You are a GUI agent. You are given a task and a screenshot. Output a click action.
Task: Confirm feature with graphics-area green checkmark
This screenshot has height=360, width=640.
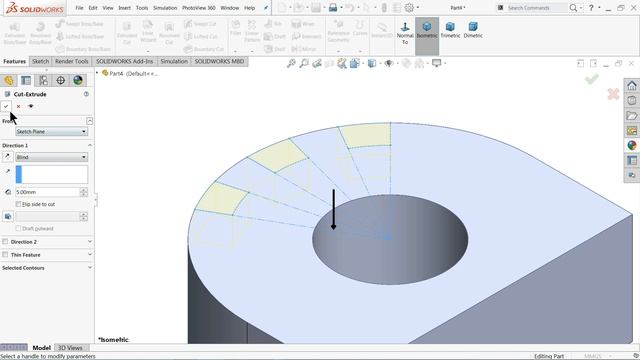coord(591,79)
